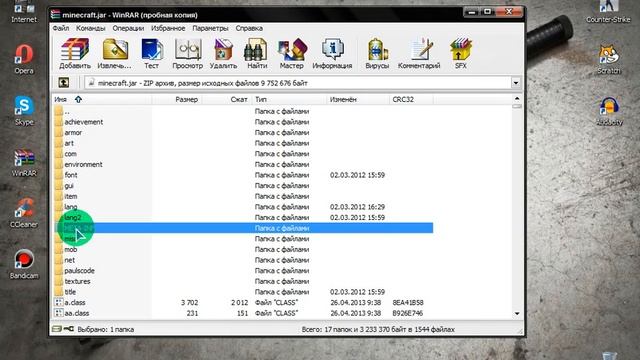Click the date 02.03.2012 16:29
Image resolution: width=640 pixels, height=360 pixels.
357,207
